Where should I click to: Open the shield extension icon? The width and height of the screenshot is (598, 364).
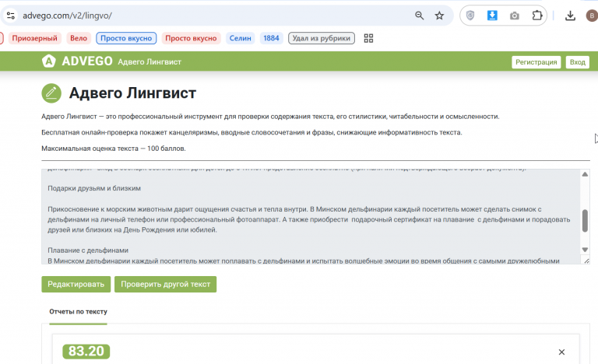pyautogui.click(x=470, y=16)
